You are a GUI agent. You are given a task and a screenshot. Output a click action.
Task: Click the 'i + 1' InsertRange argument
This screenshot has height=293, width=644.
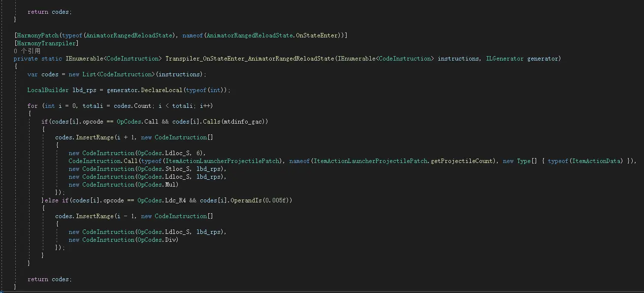click(x=126, y=137)
